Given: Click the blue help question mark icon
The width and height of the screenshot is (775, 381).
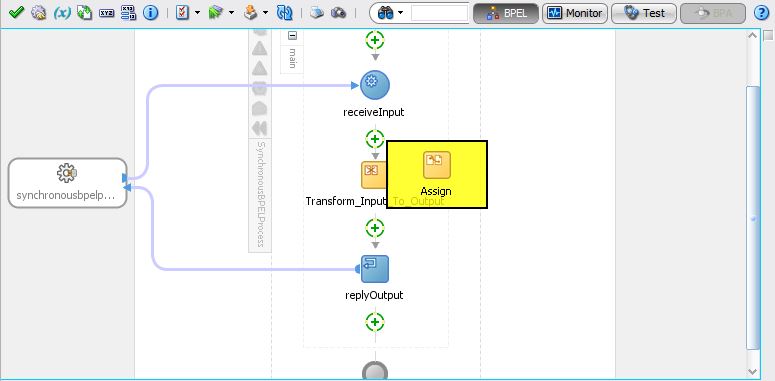Looking at the screenshot, I should [761, 13].
